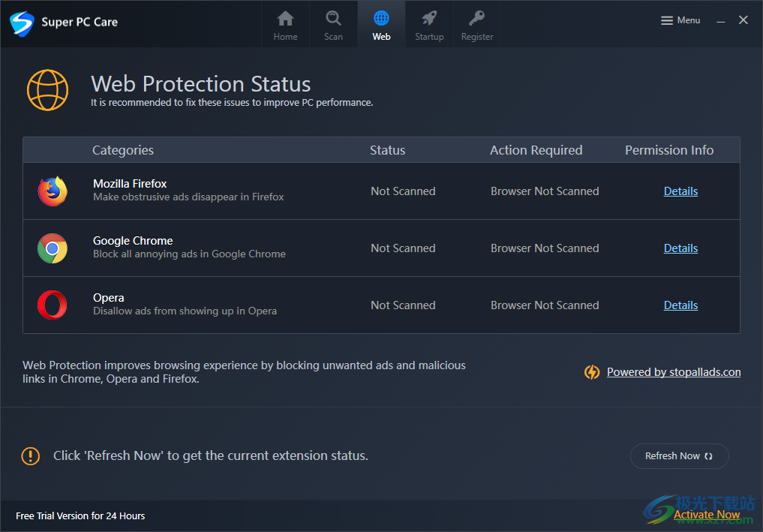This screenshot has width=763, height=532.
Task: Click 'Disallow ads from showing up in Opera' text
Action: point(185,311)
